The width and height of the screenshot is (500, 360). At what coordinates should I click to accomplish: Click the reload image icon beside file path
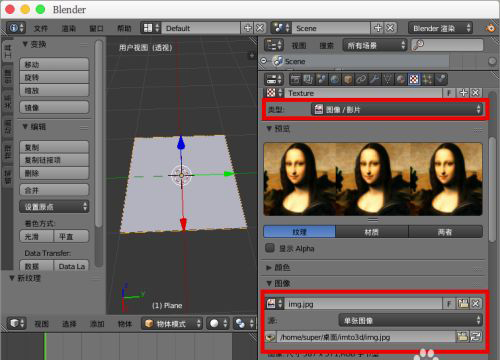coord(476,337)
